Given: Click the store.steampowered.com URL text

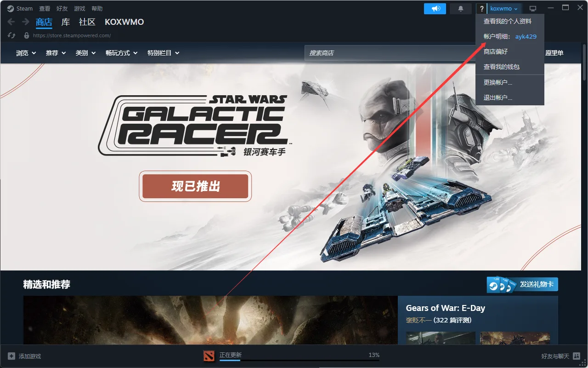Looking at the screenshot, I should point(72,35).
